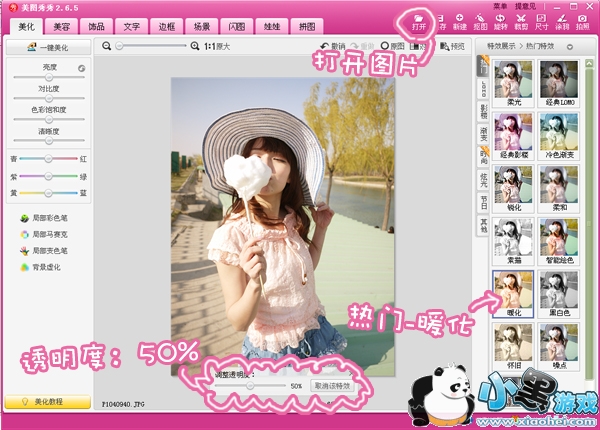This screenshot has height=430, width=600.
Task: Create a new image with 新建
Action: click(x=460, y=22)
